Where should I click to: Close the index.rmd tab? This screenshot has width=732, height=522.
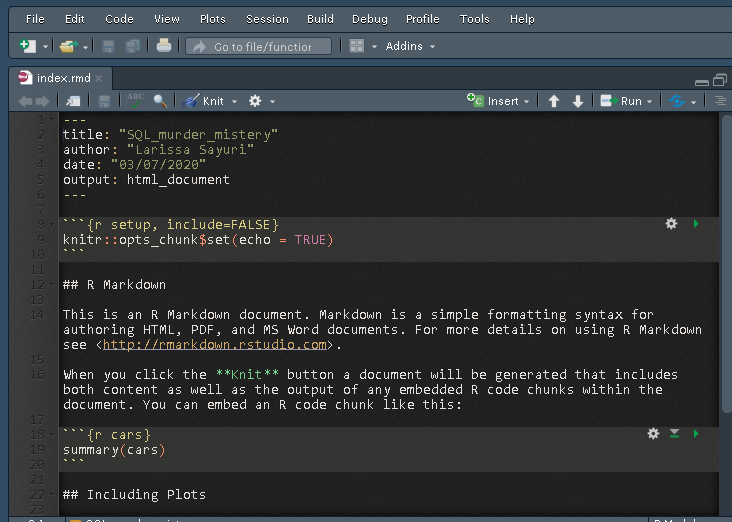coord(99,78)
